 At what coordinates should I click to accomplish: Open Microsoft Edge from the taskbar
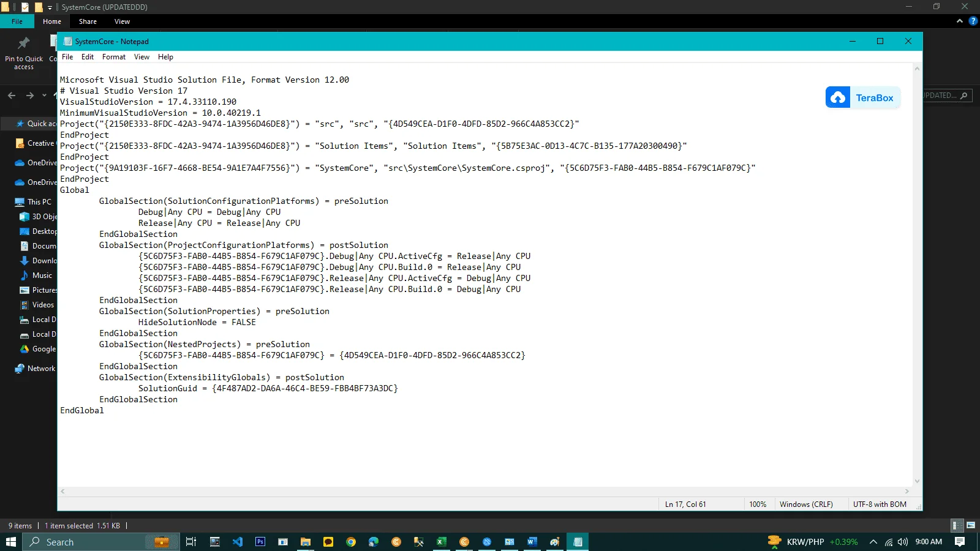374,542
